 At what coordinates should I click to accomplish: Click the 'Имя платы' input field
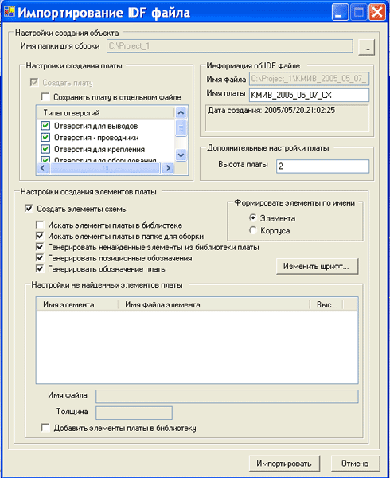[309, 95]
